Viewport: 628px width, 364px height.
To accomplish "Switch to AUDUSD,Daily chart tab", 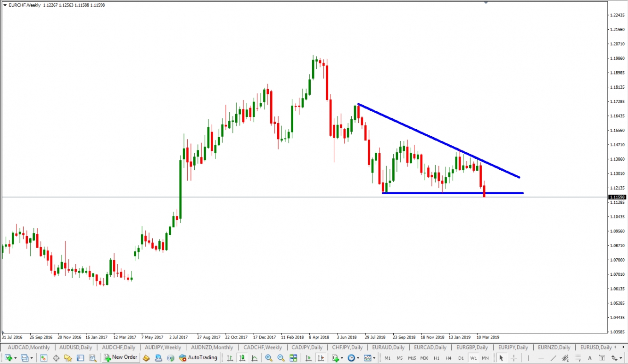I will coord(76,347).
